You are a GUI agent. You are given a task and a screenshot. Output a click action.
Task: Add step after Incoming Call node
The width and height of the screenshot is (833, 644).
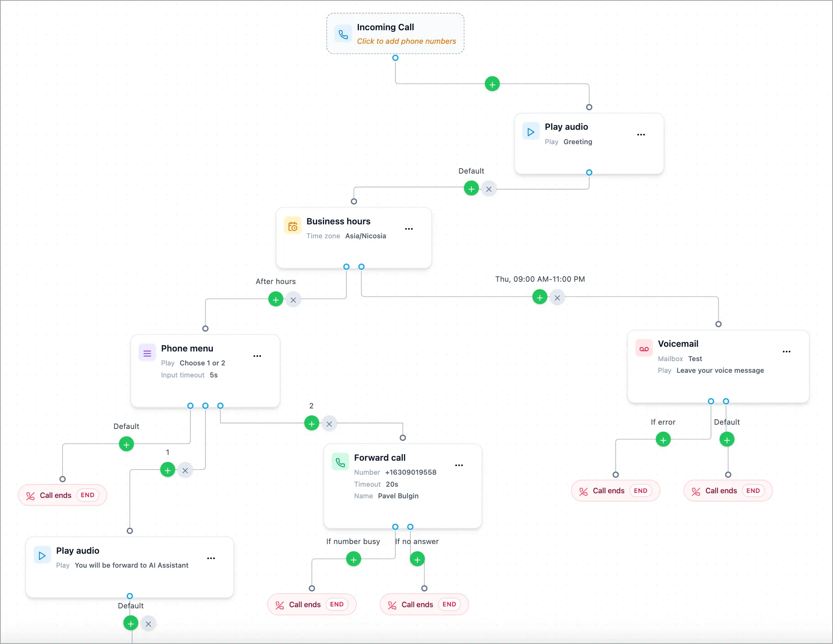(x=492, y=84)
